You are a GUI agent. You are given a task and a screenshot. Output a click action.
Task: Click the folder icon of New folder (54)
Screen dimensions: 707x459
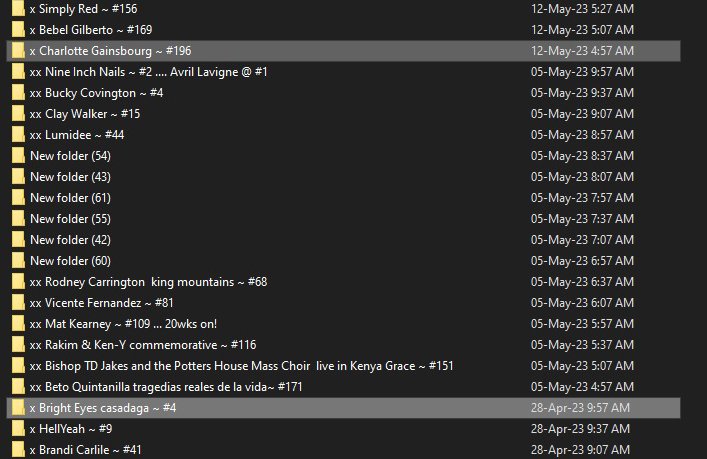tap(18, 156)
